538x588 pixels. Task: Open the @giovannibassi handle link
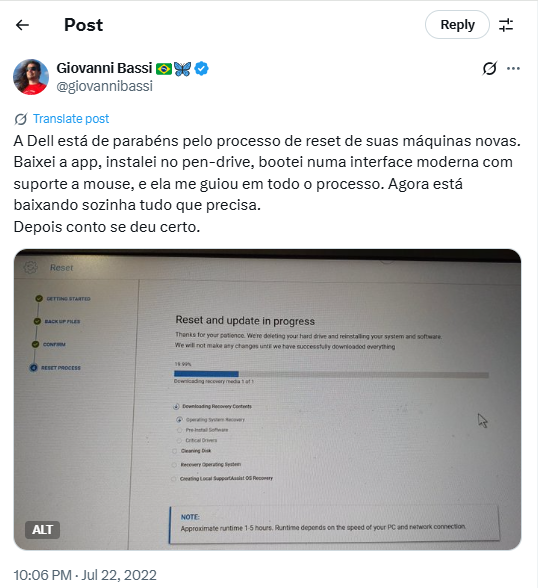(105, 86)
